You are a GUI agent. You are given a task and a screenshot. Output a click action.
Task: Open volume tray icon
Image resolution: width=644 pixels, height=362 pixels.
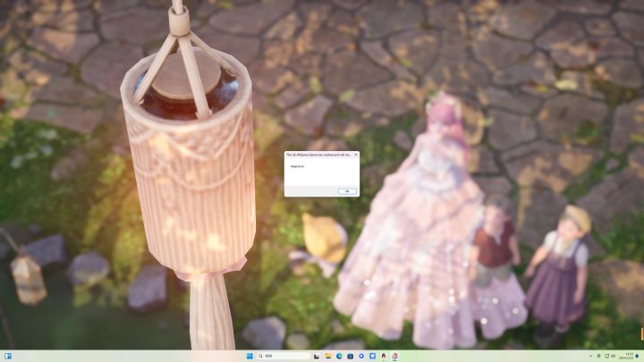[x=614, y=356]
